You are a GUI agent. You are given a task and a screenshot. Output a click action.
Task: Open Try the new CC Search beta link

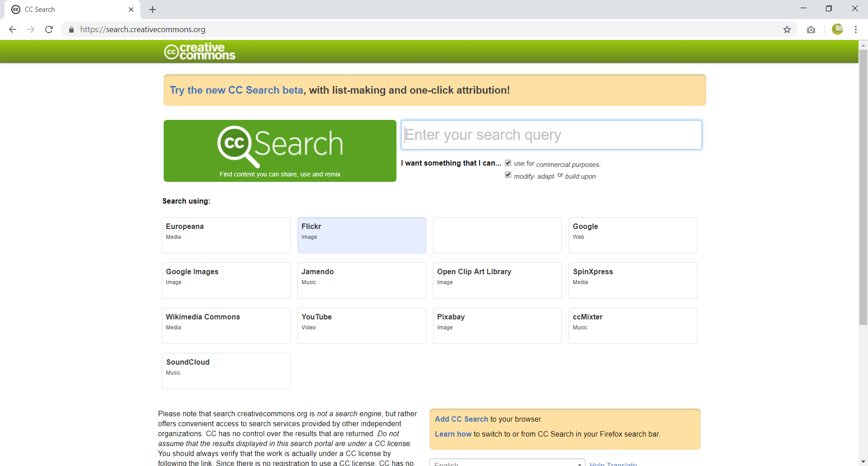click(x=236, y=90)
